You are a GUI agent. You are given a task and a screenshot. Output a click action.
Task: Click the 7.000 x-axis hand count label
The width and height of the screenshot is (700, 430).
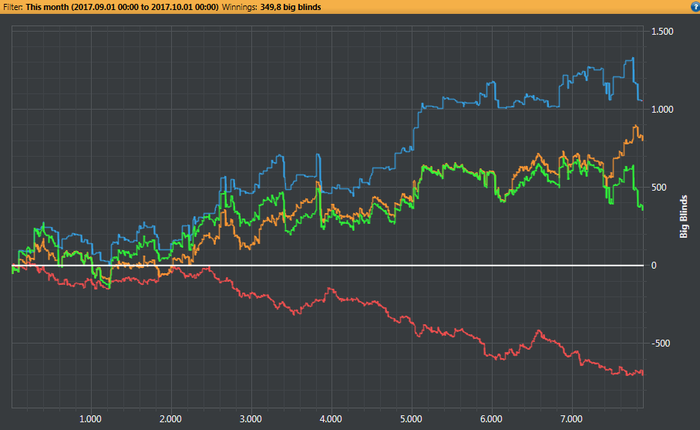coord(571,419)
